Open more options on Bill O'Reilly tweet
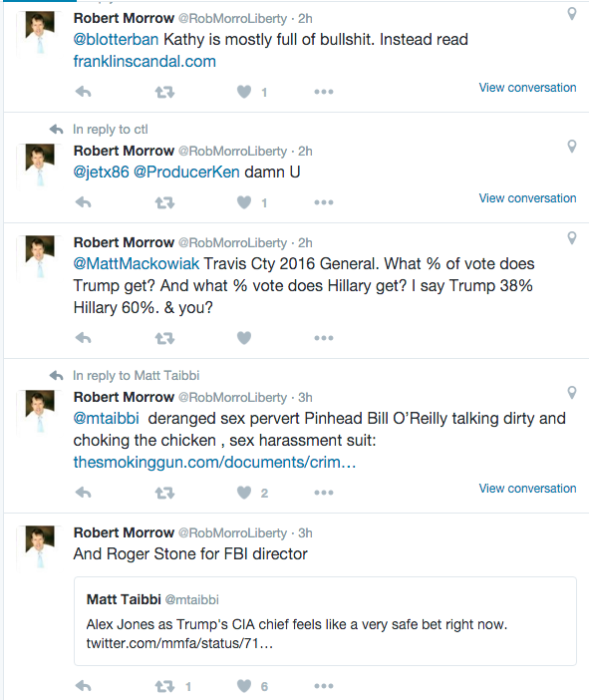This screenshot has height=700, width=589. pyautogui.click(x=324, y=493)
